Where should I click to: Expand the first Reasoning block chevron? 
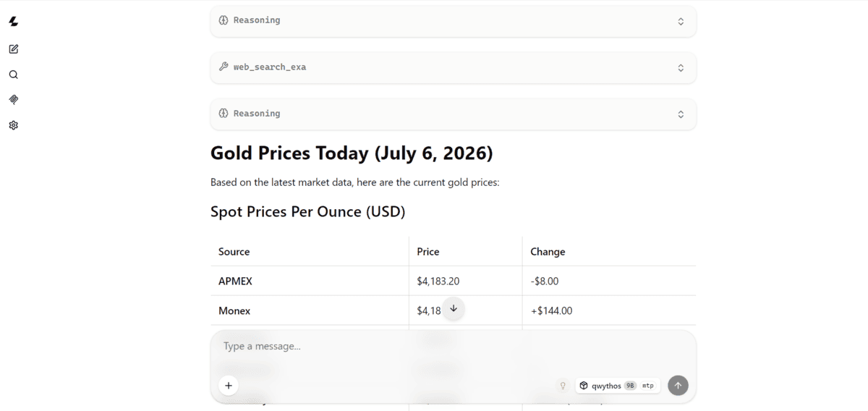pos(681,22)
